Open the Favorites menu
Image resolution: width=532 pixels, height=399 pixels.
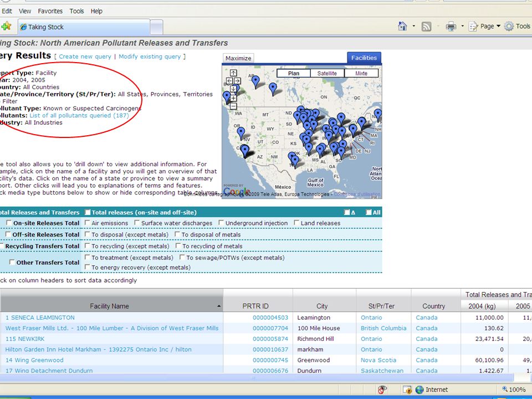click(x=50, y=11)
